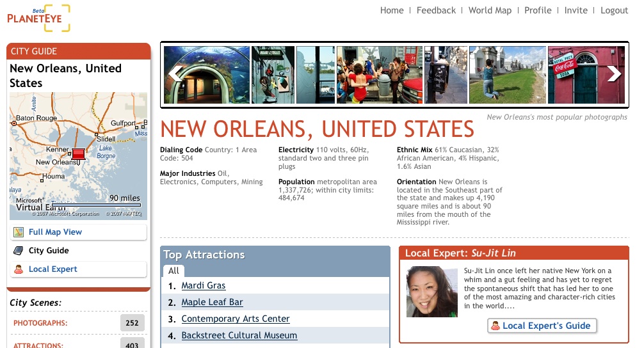644x348 pixels.
Task: Go to Home page
Action: [x=392, y=10]
